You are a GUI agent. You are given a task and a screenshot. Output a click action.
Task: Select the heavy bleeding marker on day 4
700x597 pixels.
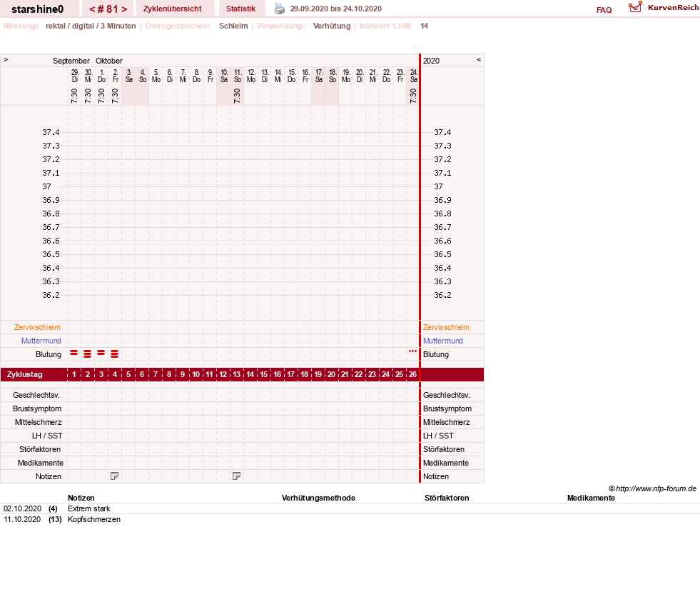pos(115,354)
